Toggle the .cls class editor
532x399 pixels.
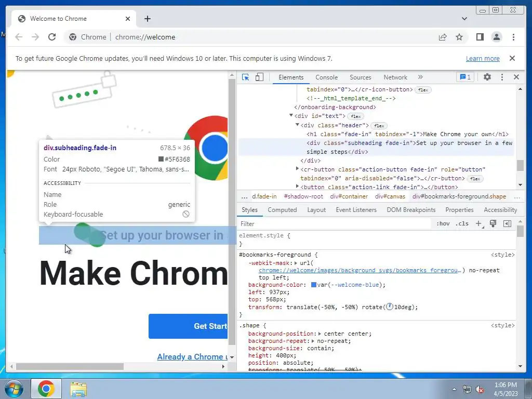462,223
